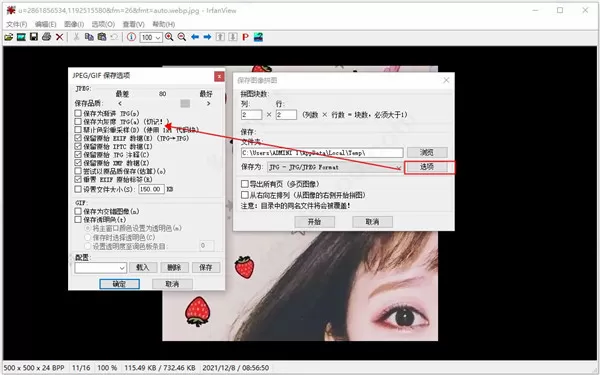
Task: Go to next image with blue right arrow
Action: click(x=207, y=37)
